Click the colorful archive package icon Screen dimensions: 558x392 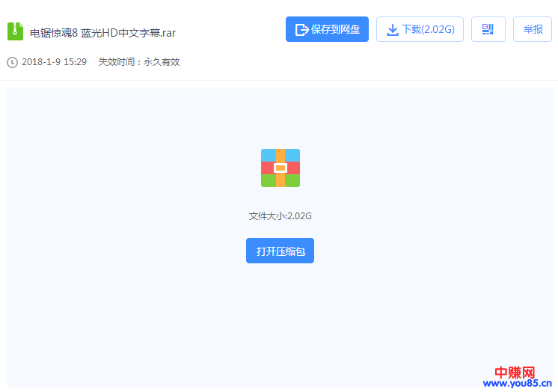pyautogui.click(x=280, y=168)
